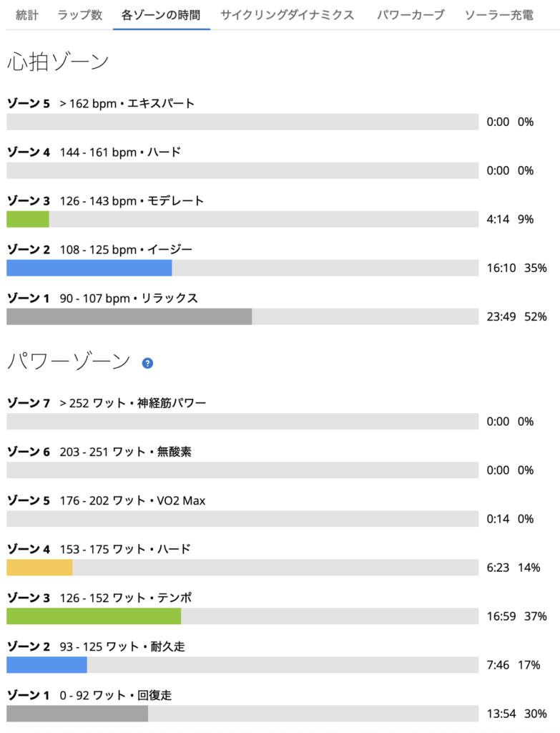Click the gray heart rate zone 1 bar
This screenshot has height=733, width=560.
[129, 316]
